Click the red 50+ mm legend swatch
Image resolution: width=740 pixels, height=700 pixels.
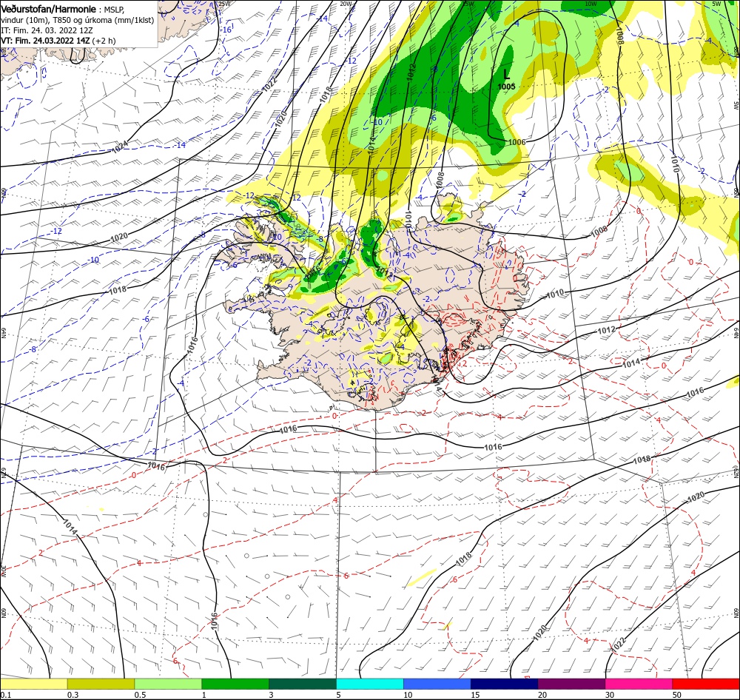tap(706, 684)
